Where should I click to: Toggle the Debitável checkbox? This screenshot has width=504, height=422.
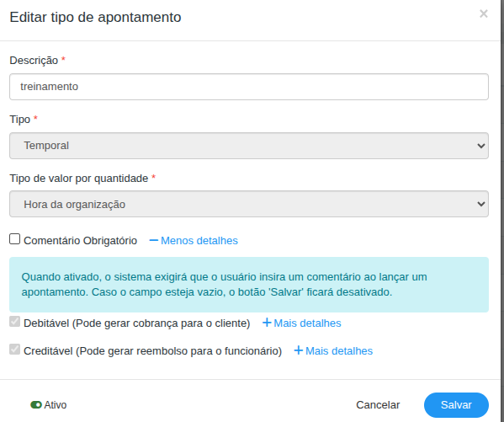(x=15, y=322)
